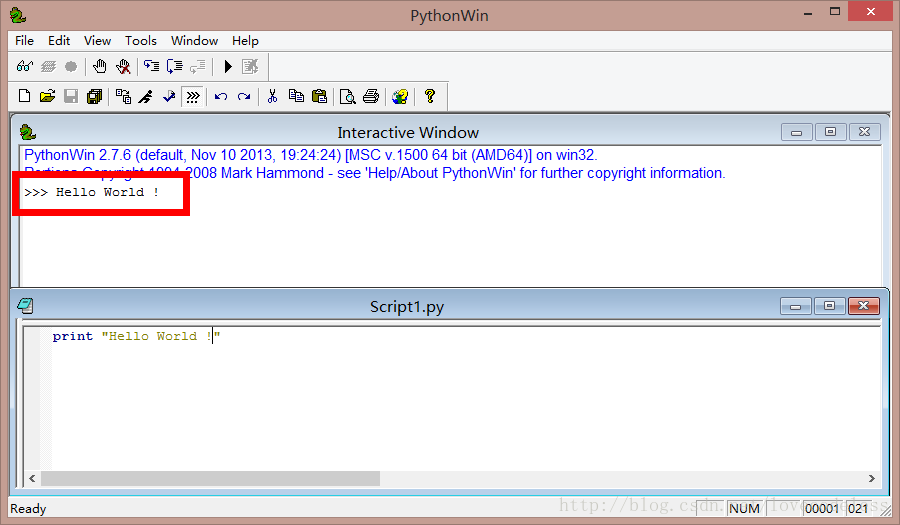Click the Breakpoint list circle icon
Screen dimensions: 900x525
pos(71,67)
